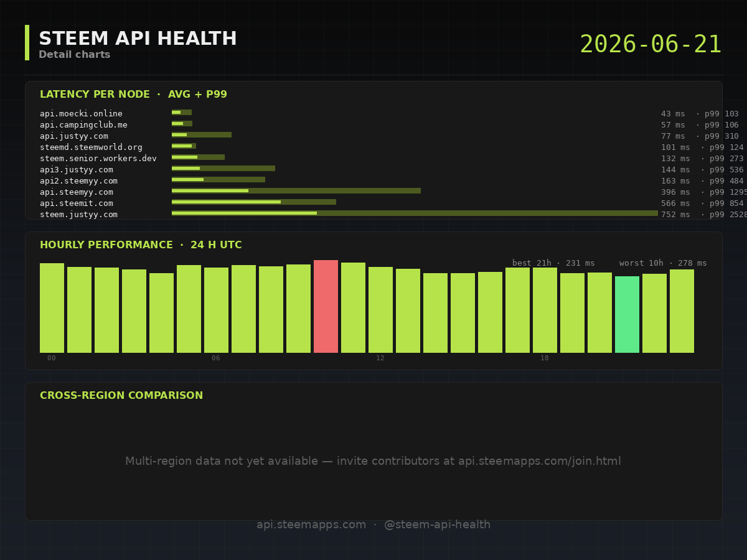This screenshot has height=560, width=747.
Task: Select node name api.steemit.com
Action: click(x=77, y=203)
